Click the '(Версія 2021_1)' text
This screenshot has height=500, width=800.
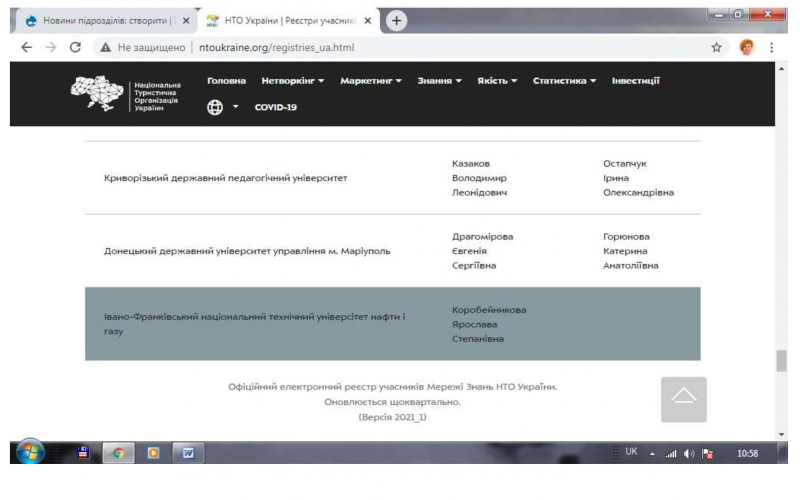(x=392, y=417)
